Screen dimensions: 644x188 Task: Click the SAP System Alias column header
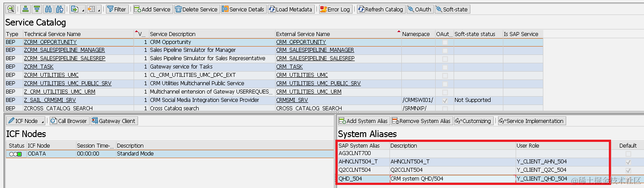click(x=364, y=145)
